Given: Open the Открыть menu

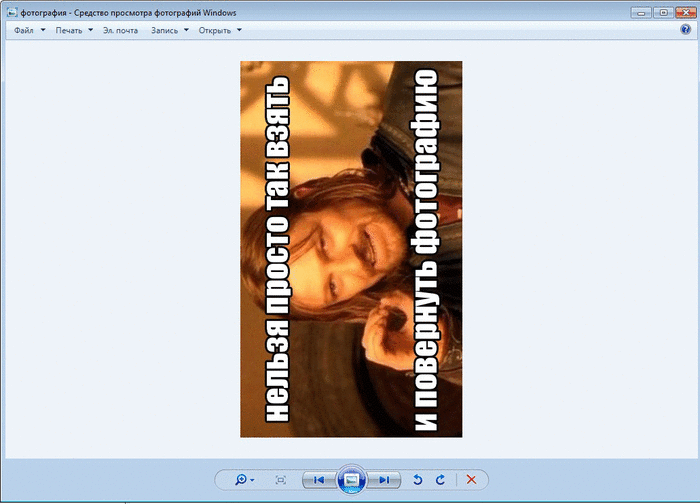Looking at the screenshot, I should click(x=219, y=31).
